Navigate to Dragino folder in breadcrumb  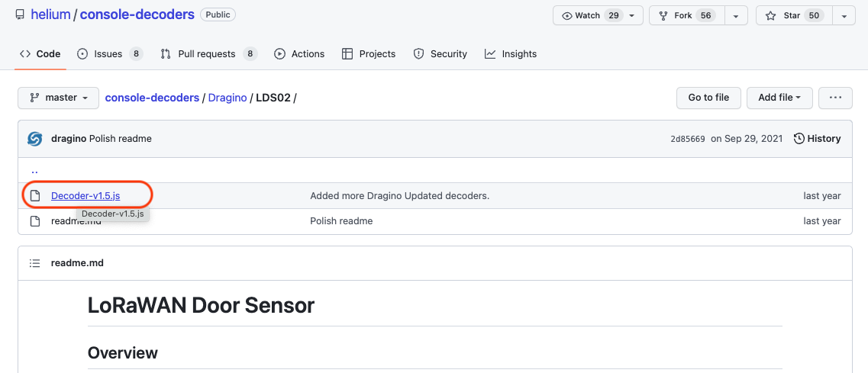click(227, 98)
